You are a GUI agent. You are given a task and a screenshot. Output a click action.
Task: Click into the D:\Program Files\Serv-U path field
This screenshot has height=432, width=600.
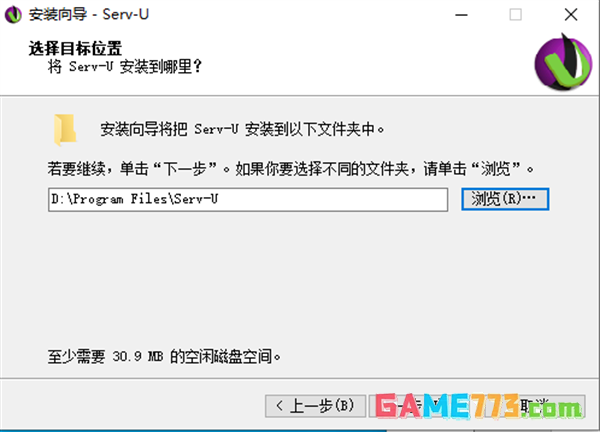248,199
